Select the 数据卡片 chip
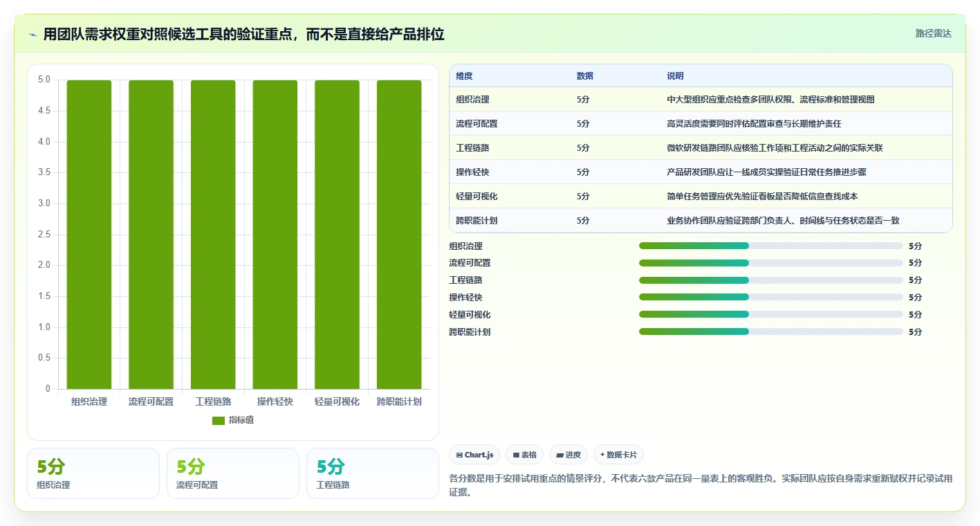Viewport: 980px width, 526px height. pyautogui.click(x=619, y=455)
